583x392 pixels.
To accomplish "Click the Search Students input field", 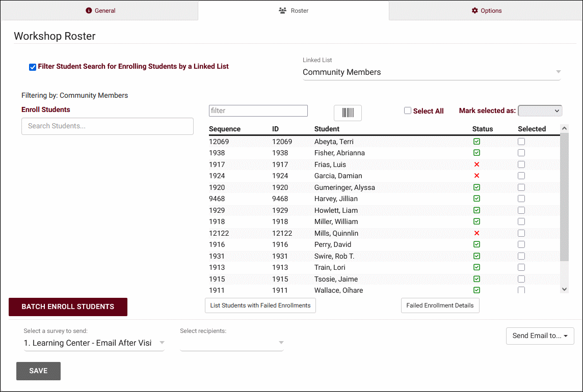I will pyautogui.click(x=108, y=126).
